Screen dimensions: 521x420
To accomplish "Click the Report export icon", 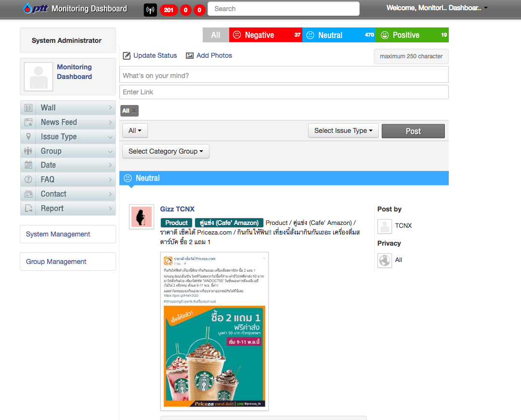I will pos(28,209).
